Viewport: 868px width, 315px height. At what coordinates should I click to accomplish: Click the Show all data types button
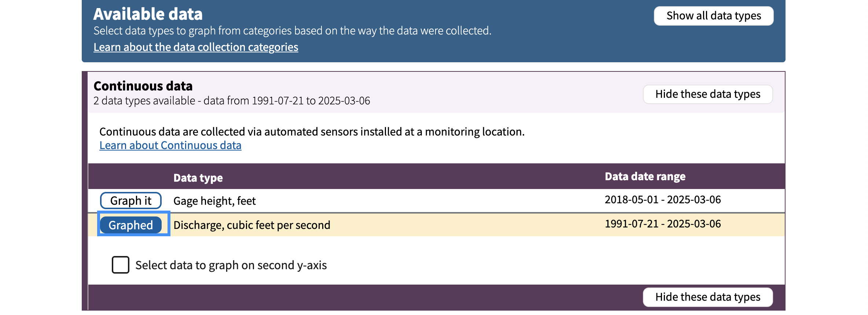point(713,16)
